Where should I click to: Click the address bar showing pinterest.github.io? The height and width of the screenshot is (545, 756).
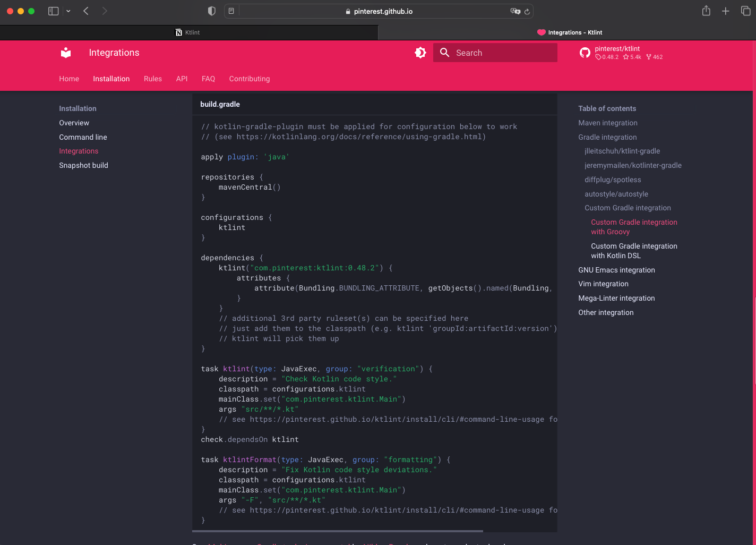(x=379, y=11)
